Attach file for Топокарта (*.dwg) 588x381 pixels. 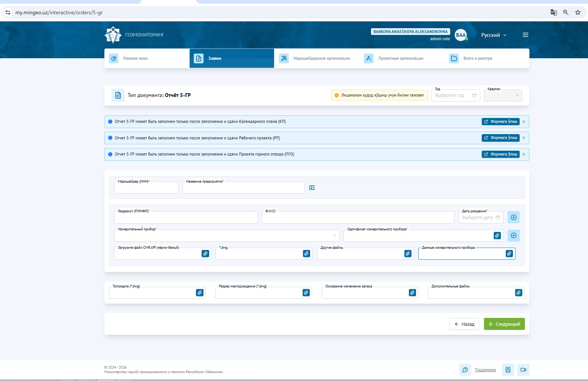pos(200,293)
